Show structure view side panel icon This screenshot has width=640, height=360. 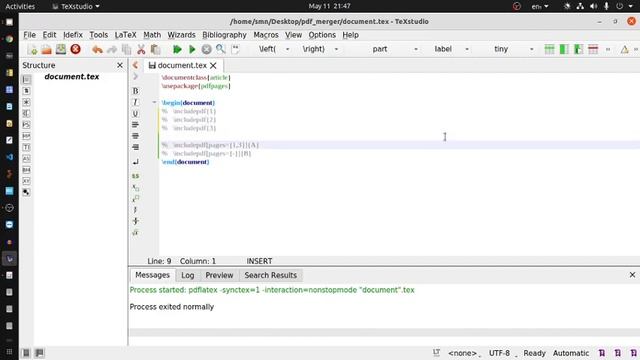(27, 79)
